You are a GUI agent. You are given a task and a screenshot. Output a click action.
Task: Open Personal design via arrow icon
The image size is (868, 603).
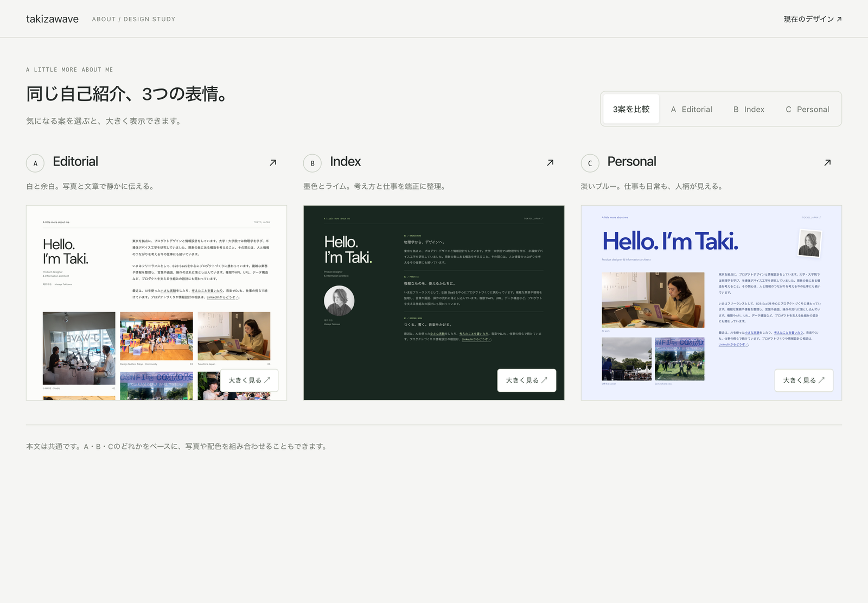[x=827, y=162]
